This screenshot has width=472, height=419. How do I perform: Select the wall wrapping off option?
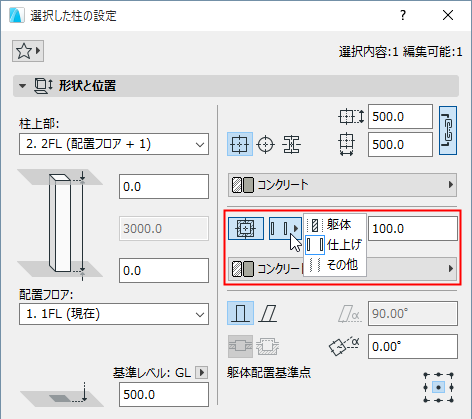click(x=267, y=347)
